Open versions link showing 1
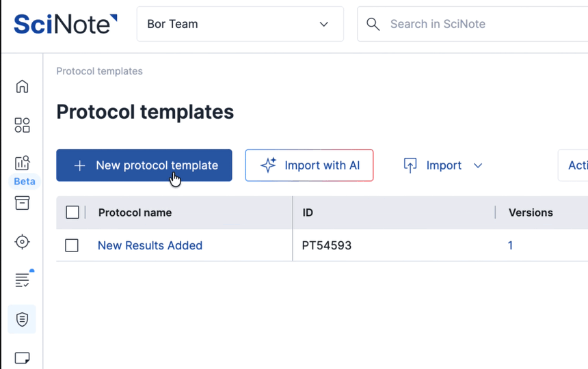588x369 pixels. (510, 245)
